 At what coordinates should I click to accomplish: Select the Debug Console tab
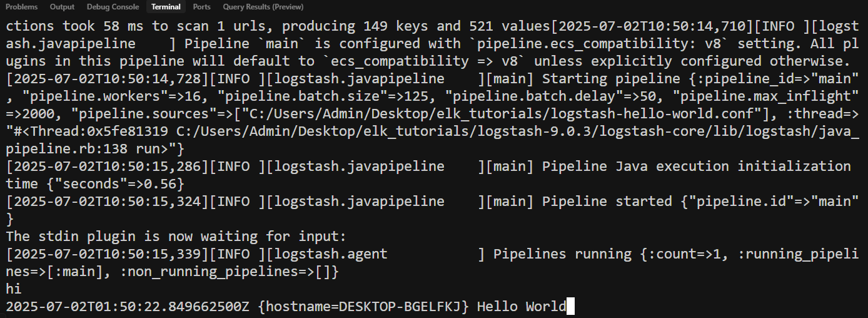pos(113,7)
